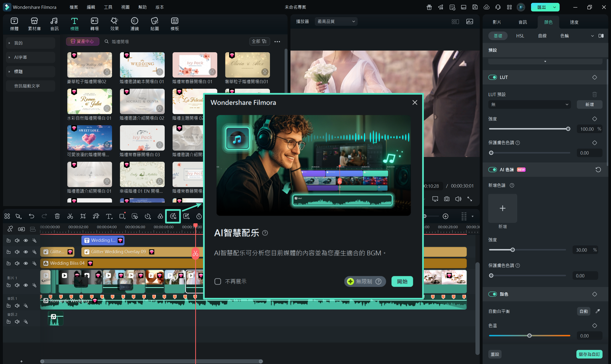Click the snapshot camera icon under preview
The image size is (611, 364).
(x=447, y=199)
